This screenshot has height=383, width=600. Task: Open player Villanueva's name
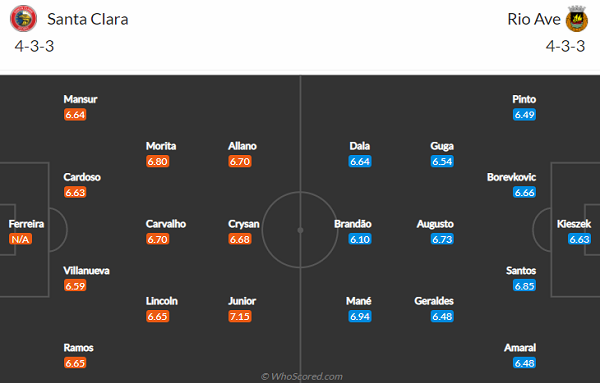click(x=86, y=271)
